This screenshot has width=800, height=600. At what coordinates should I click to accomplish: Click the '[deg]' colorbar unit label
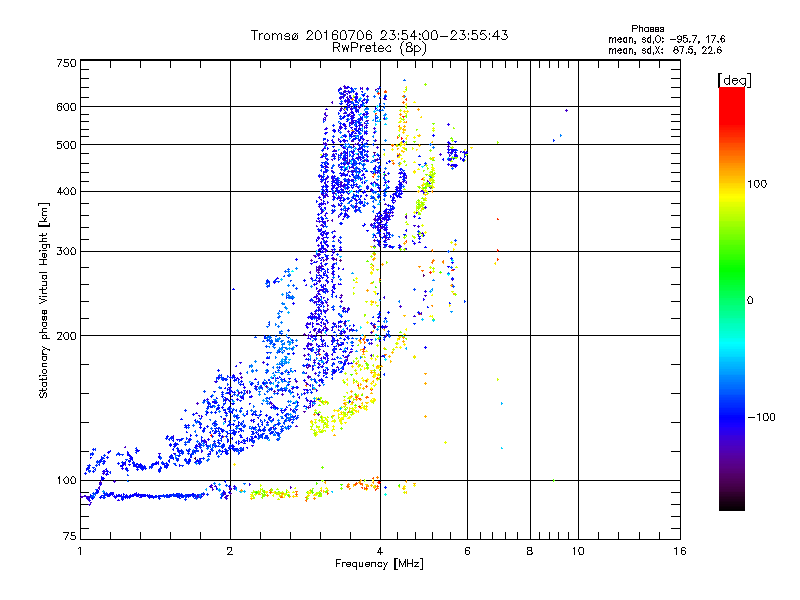click(734, 81)
